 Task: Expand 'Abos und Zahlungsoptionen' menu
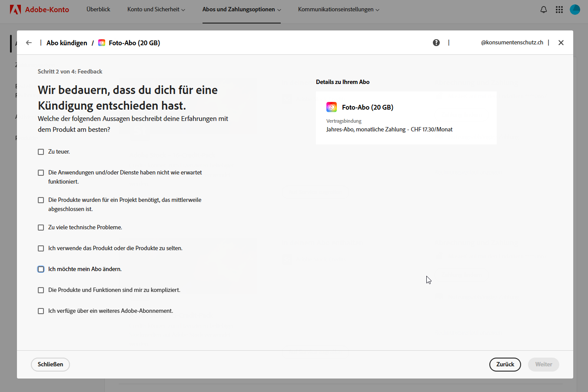[x=242, y=10]
